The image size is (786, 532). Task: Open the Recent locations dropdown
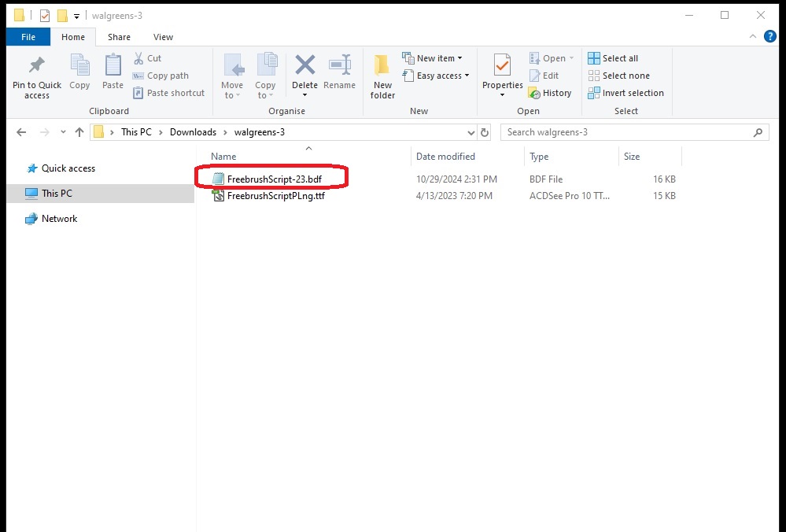tap(63, 132)
